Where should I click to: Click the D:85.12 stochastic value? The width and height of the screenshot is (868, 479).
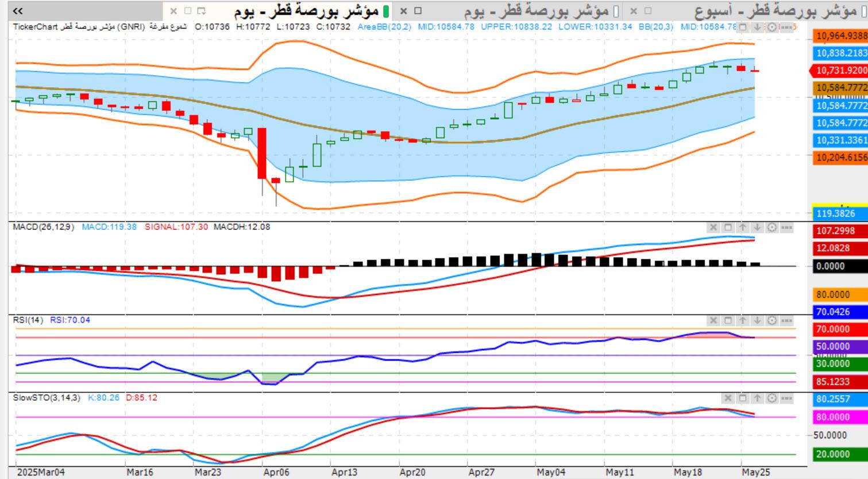click(x=141, y=397)
